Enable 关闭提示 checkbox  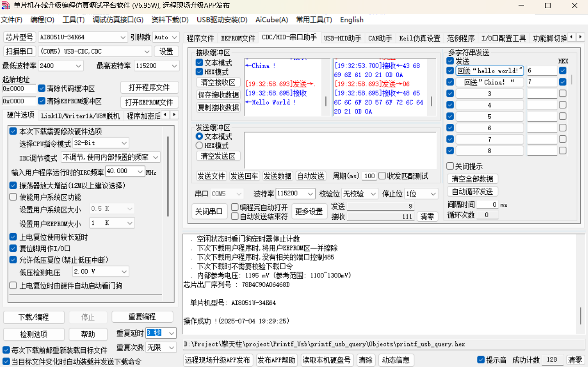coord(450,166)
